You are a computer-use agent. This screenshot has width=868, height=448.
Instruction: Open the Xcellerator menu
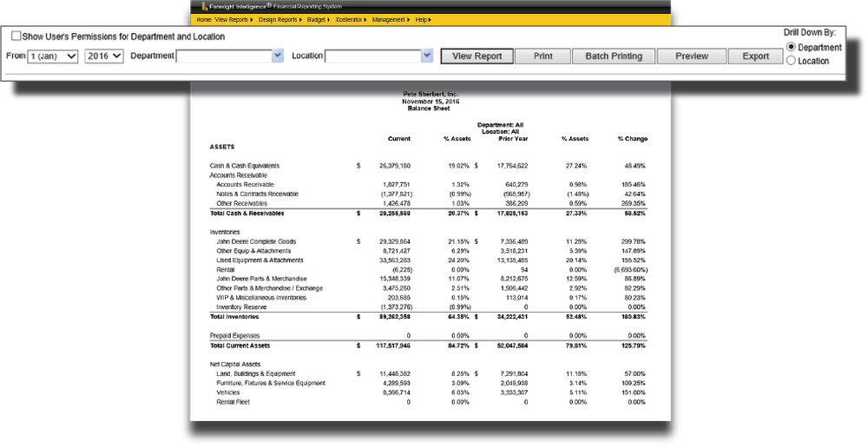tap(351, 19)
